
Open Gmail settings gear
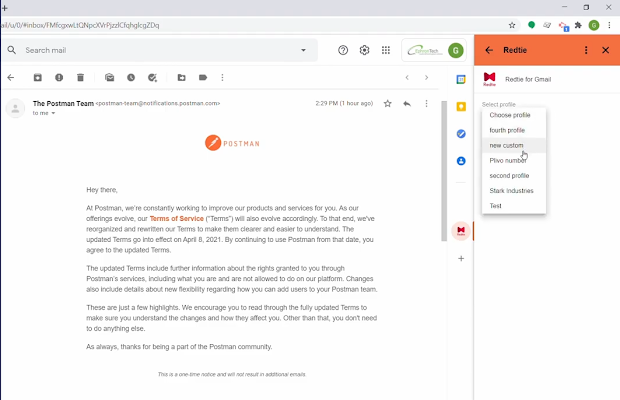[x=364, y=50]
